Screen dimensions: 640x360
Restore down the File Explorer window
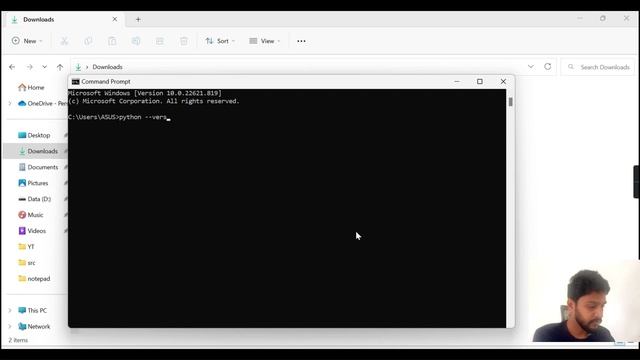(x=603, y=18)
